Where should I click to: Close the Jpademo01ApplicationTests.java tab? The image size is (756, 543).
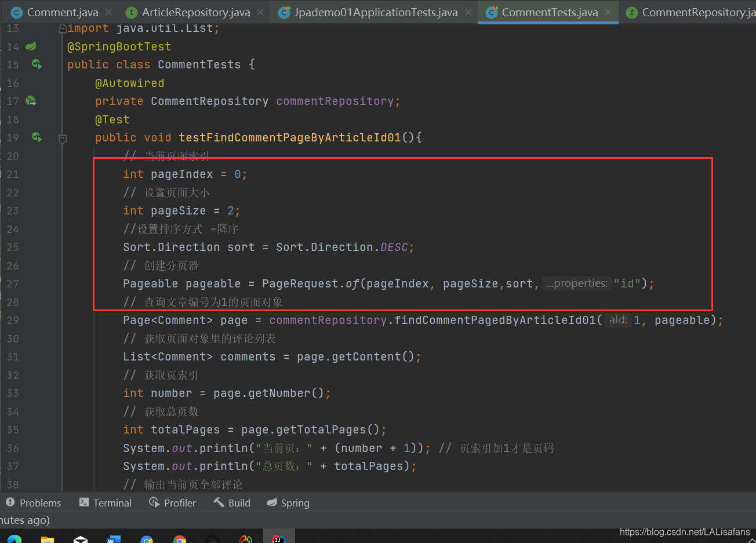coord(468,12)
